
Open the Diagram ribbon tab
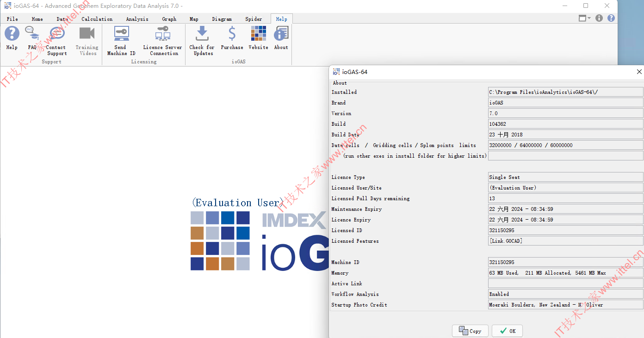pos(222,19)
